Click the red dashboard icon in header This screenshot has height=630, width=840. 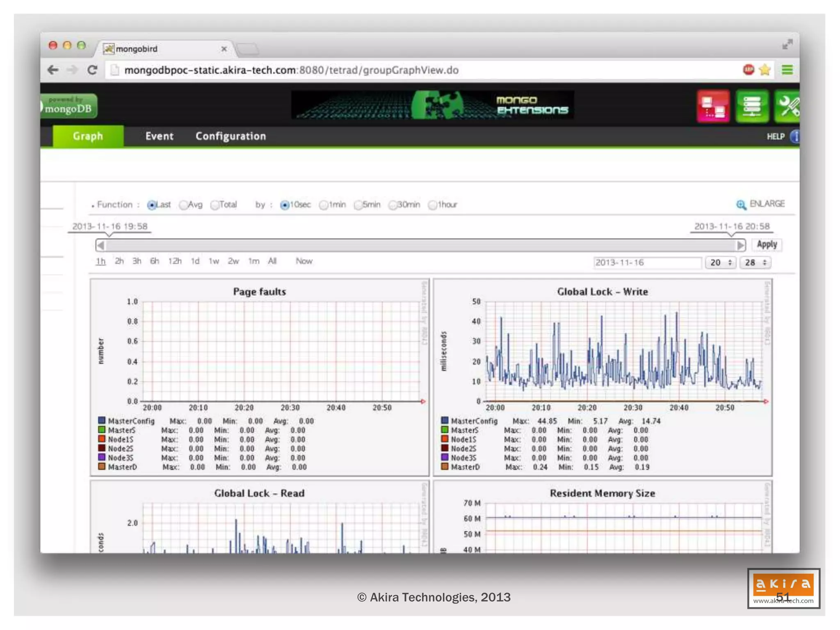pyautogui.click(x=713, y=106)
